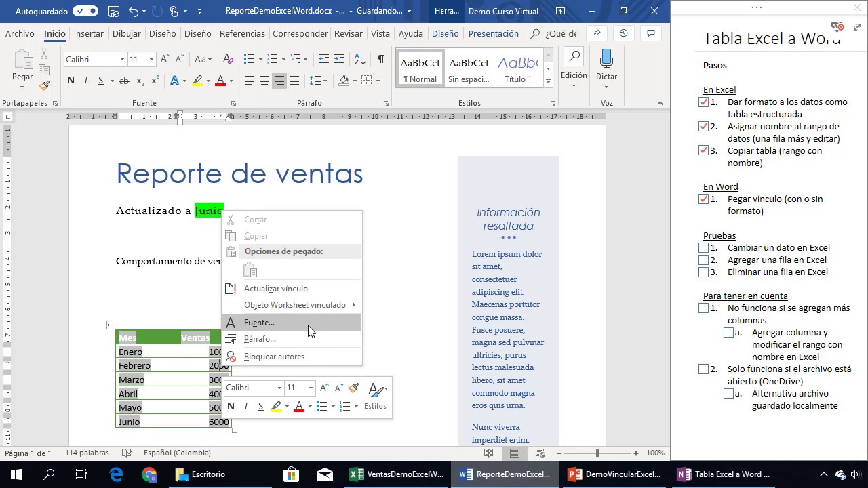Open highlight color dropdown arrow in ribbon

208,81
